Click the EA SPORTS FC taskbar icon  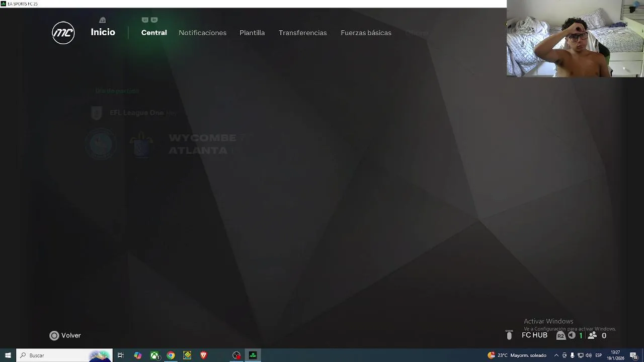[253, 355]
